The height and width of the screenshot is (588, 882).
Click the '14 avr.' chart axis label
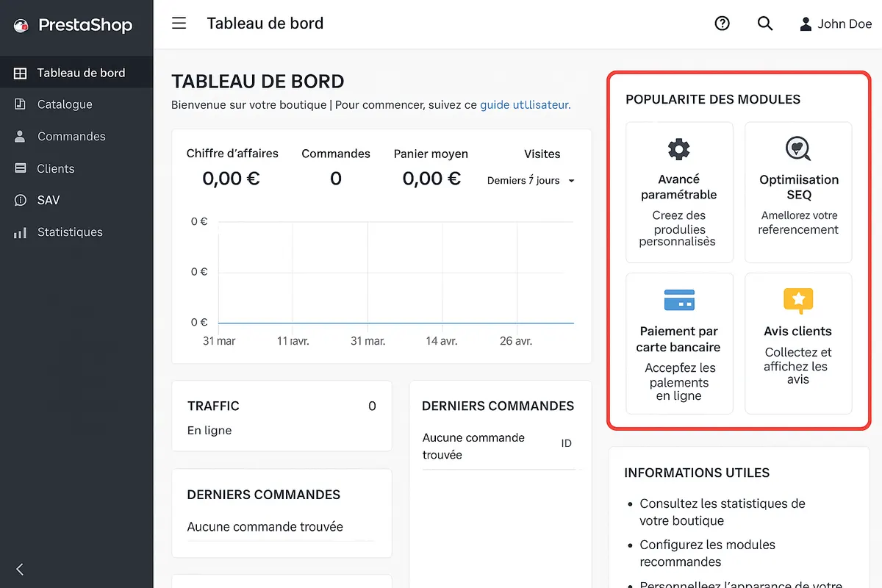click(443, 341)
